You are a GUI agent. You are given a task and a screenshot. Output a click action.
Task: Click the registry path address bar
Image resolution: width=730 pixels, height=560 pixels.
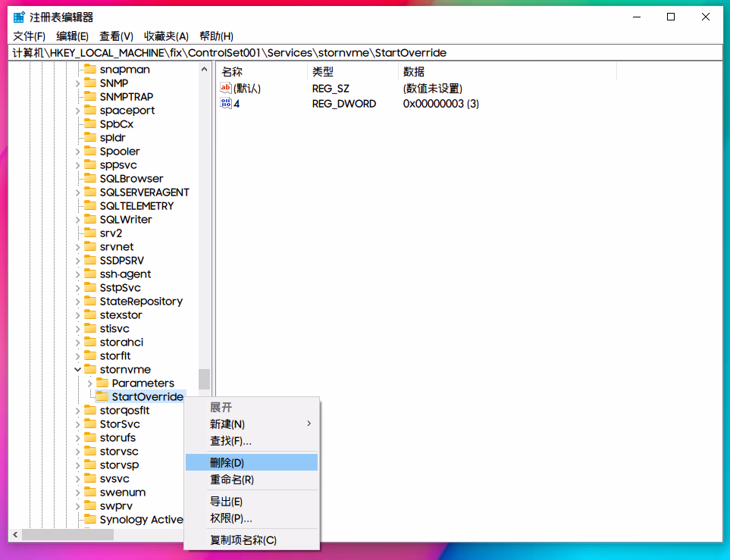pyautogui.click(x=364, y=52)
